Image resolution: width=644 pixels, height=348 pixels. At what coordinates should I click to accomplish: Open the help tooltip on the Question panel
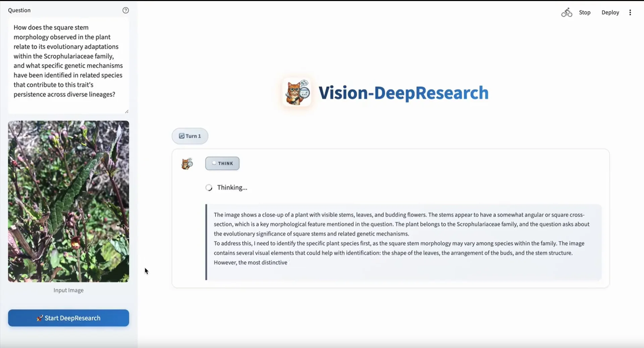tap(125, 10)
